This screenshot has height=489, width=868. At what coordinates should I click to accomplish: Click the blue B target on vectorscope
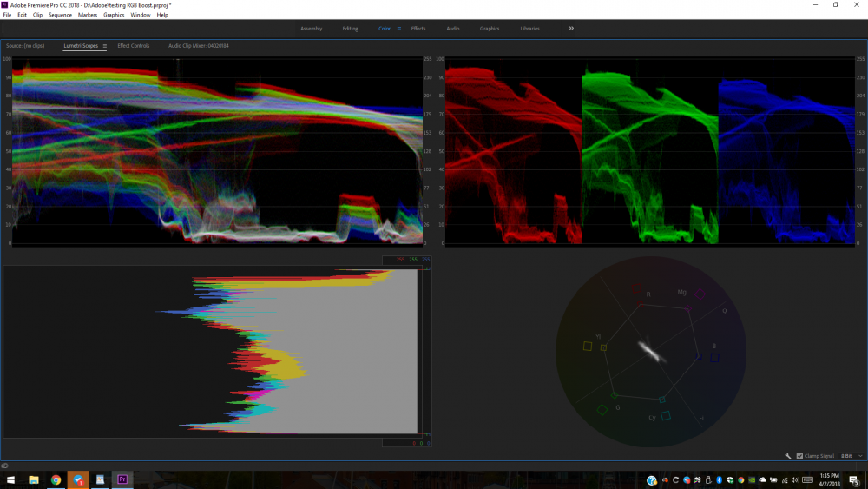(x=714, y=358)
